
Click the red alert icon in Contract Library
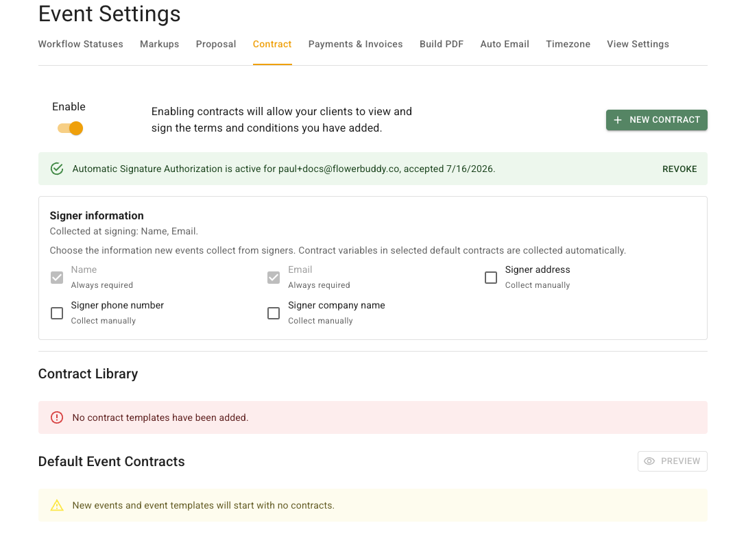click(57, 417)
